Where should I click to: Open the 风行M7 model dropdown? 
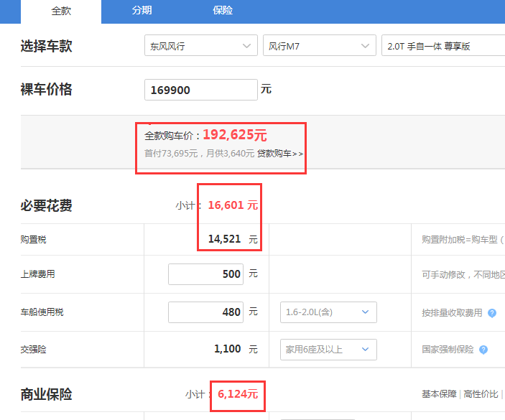coord(320,46)
